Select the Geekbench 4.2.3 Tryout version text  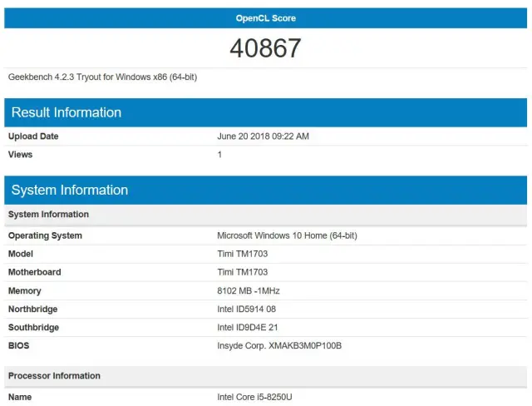click(x=102, y=77)
